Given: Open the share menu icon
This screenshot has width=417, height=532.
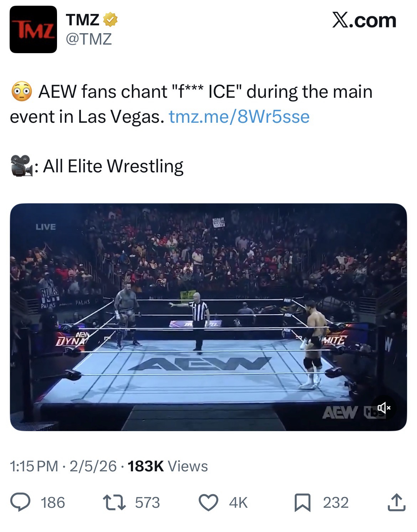Looking at the screenshot, I should [397, 502].
